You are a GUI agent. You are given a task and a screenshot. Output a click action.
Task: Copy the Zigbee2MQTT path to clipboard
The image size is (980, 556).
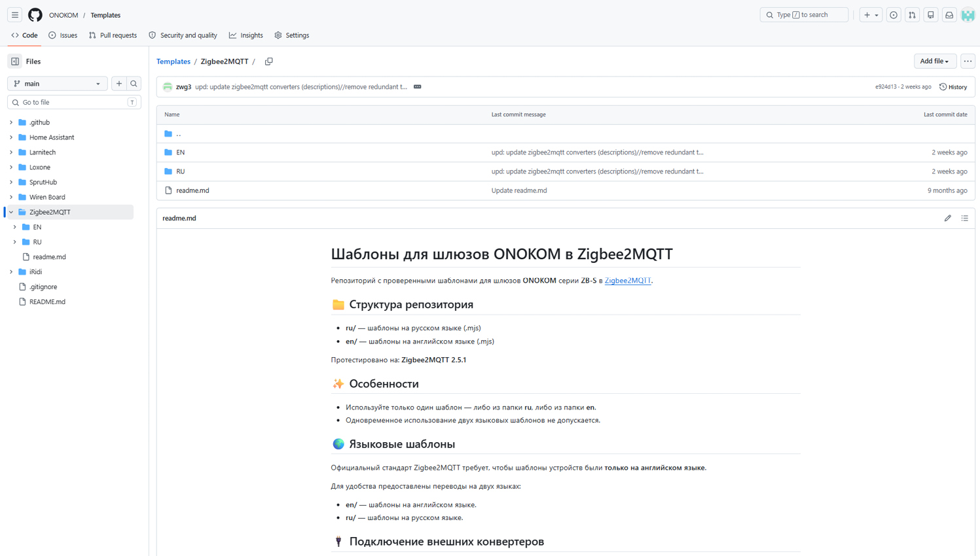pyautogui.click(x=268, y=61)
